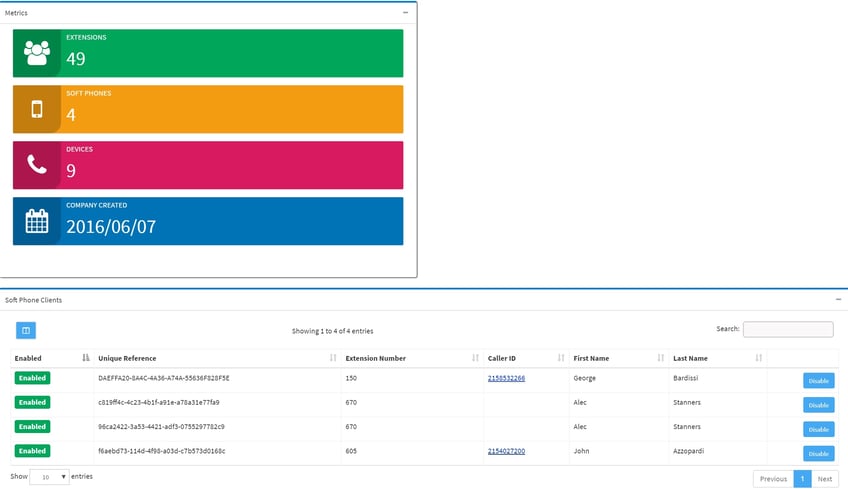Focus the Search input field

788,329
